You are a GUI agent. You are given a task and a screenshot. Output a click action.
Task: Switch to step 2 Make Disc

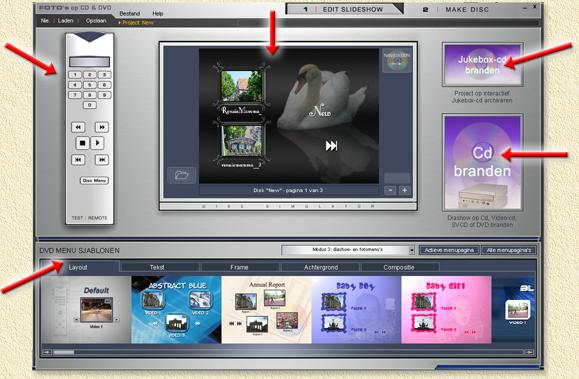456,9
